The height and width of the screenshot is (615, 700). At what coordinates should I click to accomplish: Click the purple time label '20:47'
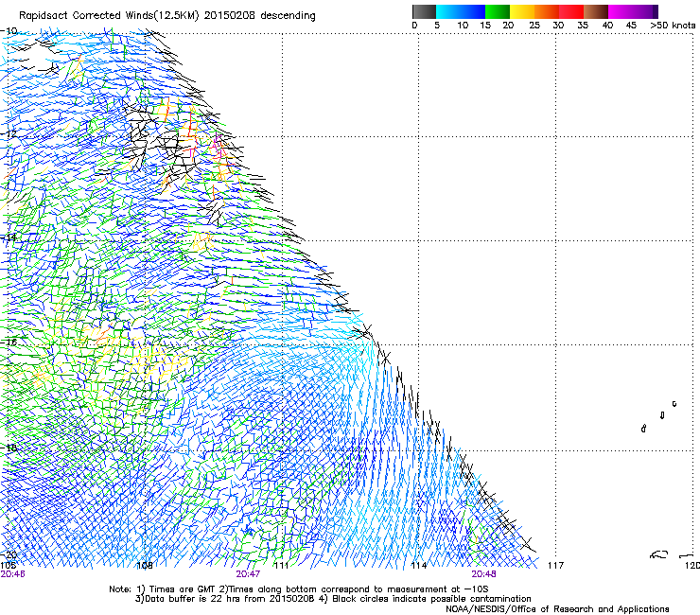(x=248, y=574)
